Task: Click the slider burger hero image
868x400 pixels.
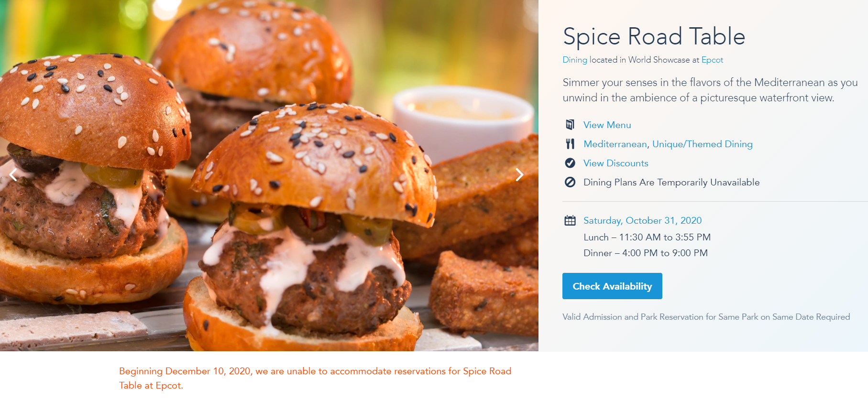Action: (269, 175)
